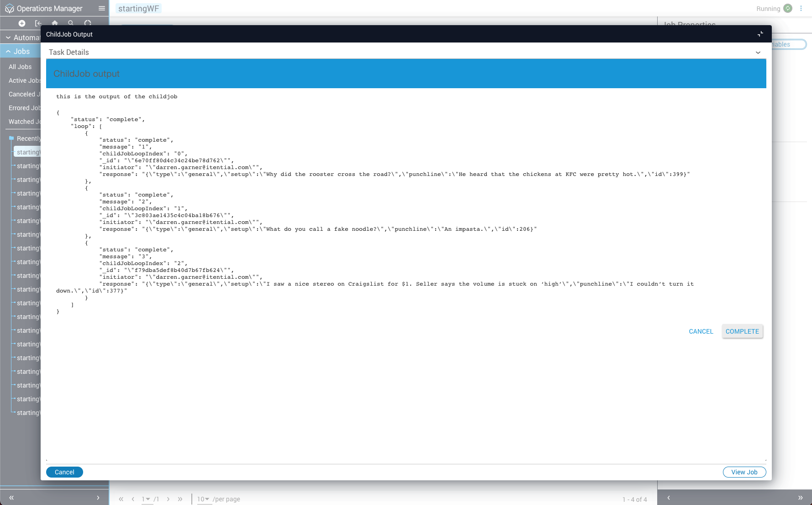This screenshot has width=812, height=505.
Task: Click the _id line containing f79dba5def8b40d7b67fb624
Action: pos(167,270)
